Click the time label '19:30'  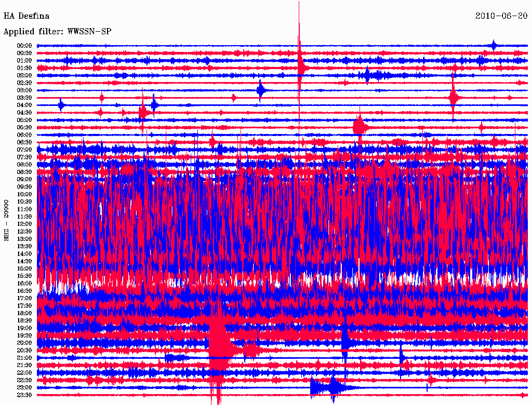pos(24,335)
